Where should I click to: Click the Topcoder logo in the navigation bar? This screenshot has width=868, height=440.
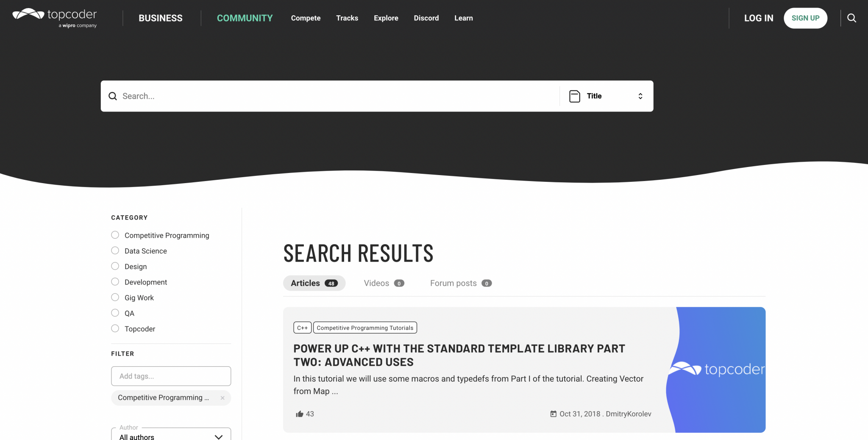pos(54,17)
